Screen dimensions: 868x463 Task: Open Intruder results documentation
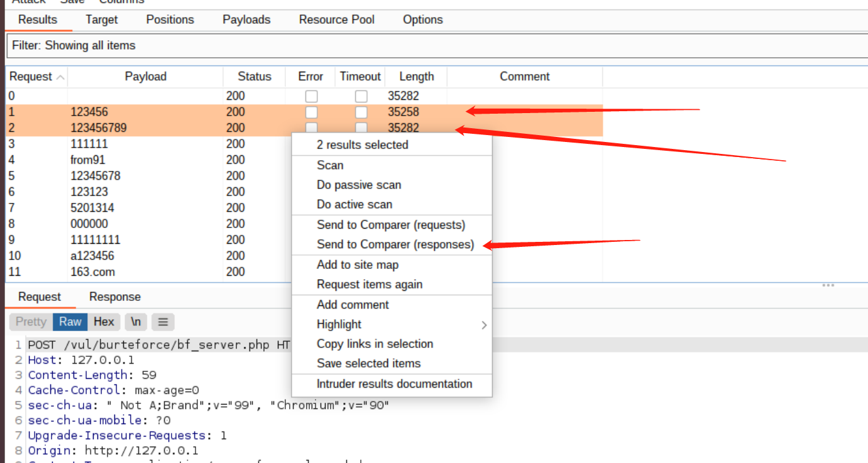pyautogui.click(x=392, y=384)
